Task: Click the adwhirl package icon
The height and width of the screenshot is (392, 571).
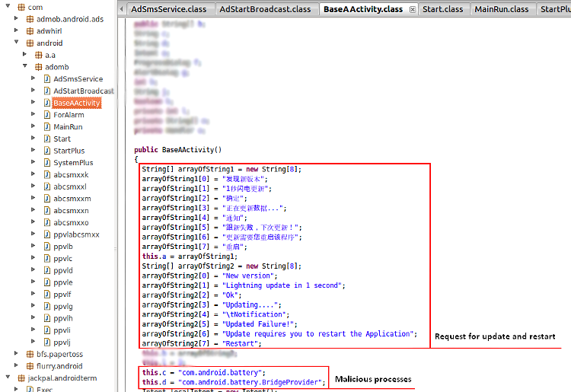Action: click(30, 31)
